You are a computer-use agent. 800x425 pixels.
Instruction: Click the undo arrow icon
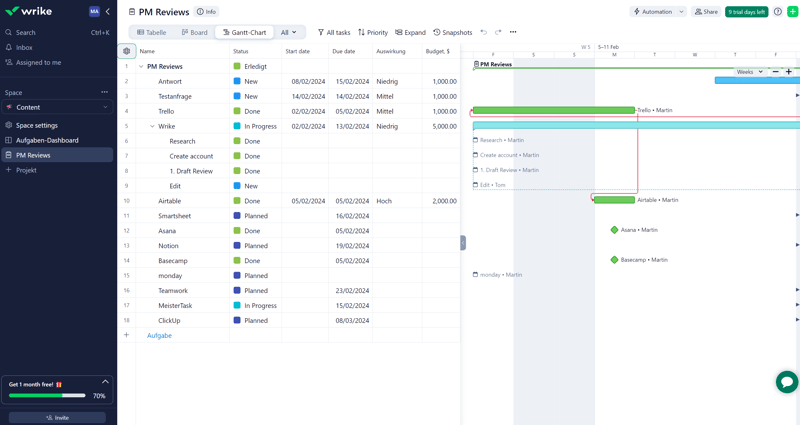pyautogui.click(x=484, y=32)
